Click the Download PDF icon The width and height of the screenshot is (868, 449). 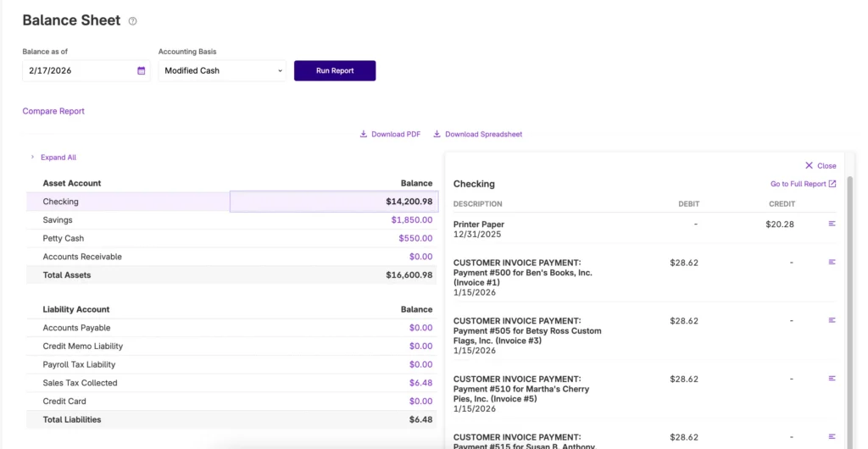pyautogui.click(x=364, y=134)
